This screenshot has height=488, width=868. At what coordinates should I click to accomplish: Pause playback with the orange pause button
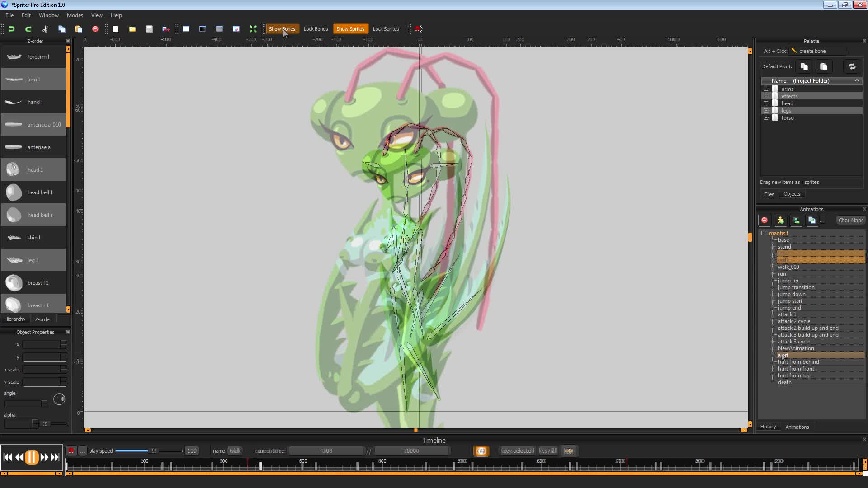[x=32, y=457]
